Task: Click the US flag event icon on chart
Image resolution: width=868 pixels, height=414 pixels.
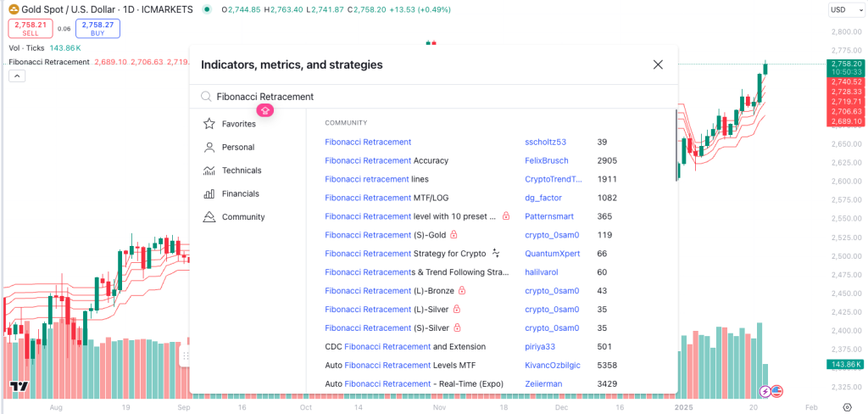Action: point(776,391)
